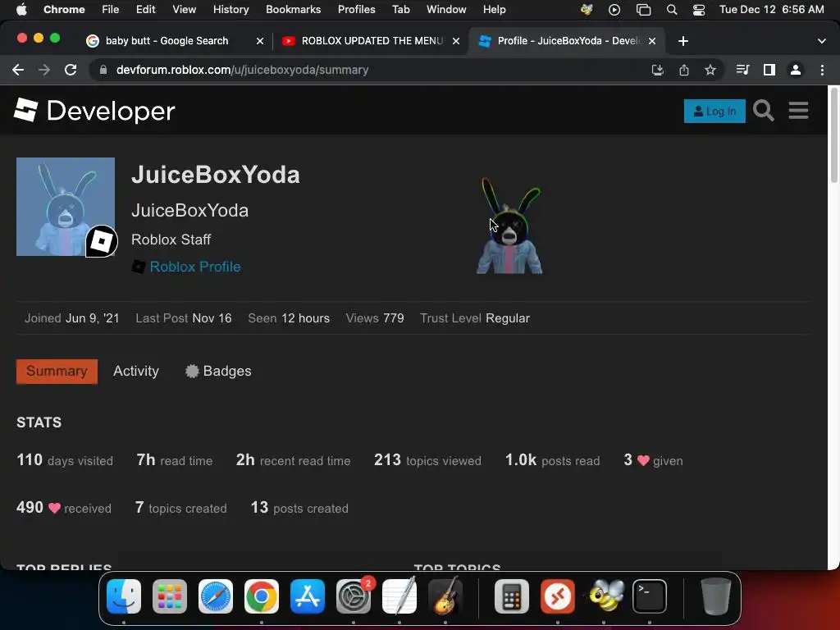Click the menu bar date and time
The height and width of the screenshot is (630, 840).
pos(771,9)
